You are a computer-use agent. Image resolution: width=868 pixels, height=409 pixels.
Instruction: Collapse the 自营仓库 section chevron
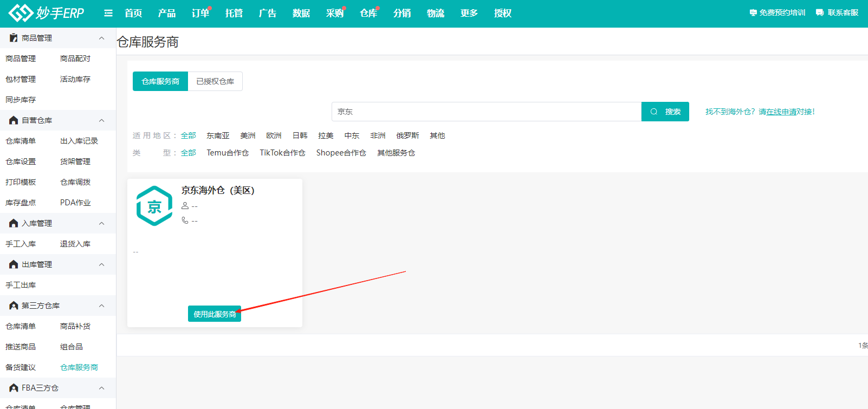click(x=101, y=120)
